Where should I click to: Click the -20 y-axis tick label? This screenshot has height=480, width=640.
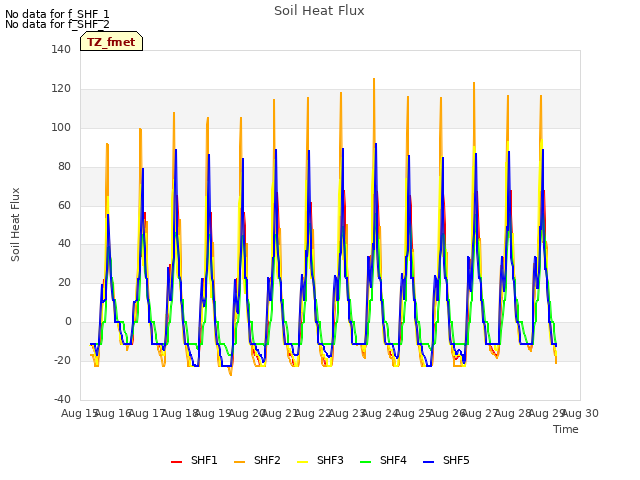pos(62,360)
